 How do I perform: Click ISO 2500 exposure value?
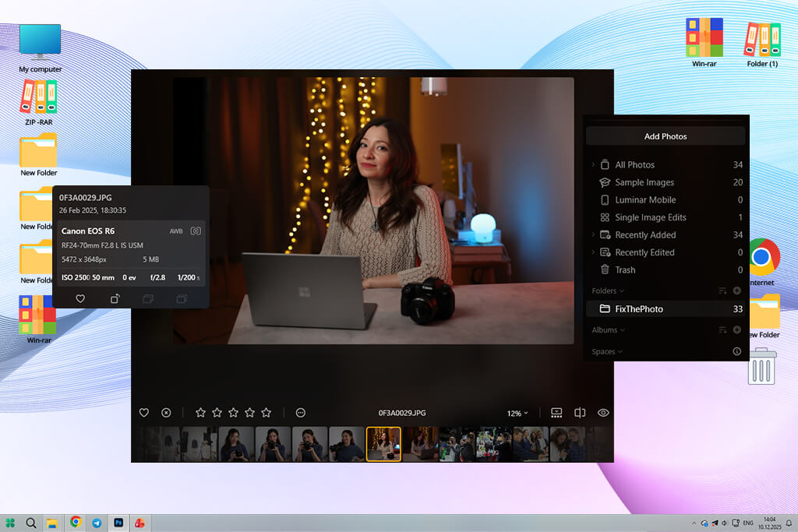pos(76,278)
